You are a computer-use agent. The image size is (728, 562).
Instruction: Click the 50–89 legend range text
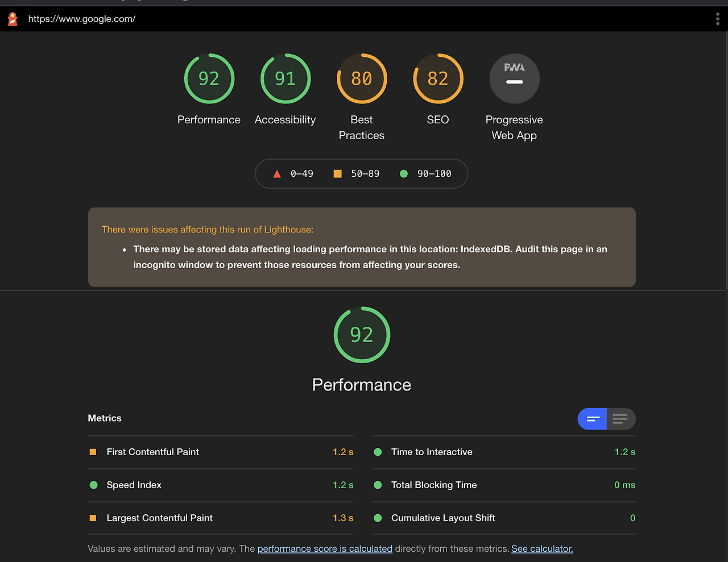[365, 174]
